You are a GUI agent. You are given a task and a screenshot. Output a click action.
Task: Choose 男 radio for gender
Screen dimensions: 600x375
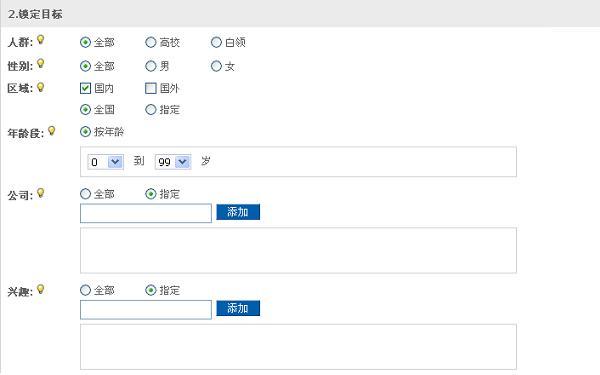151,66
